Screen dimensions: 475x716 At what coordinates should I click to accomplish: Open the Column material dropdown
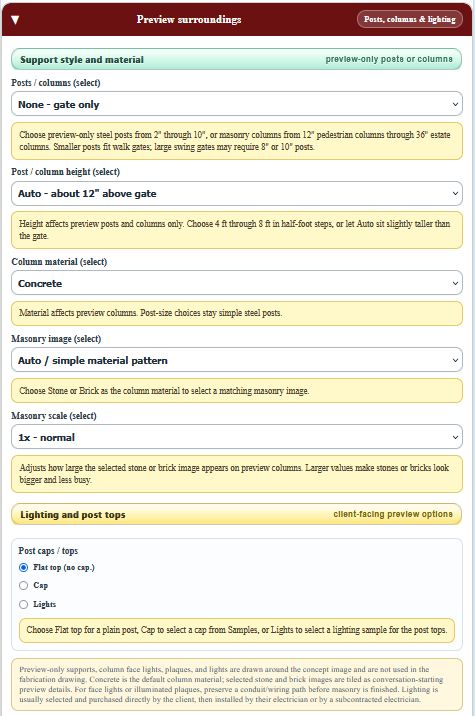coord(237,283)
